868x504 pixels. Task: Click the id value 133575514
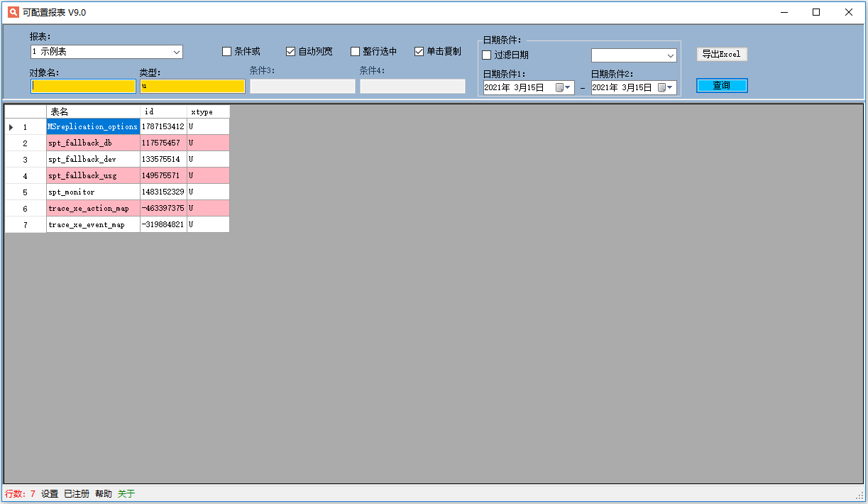coord(163,160)
